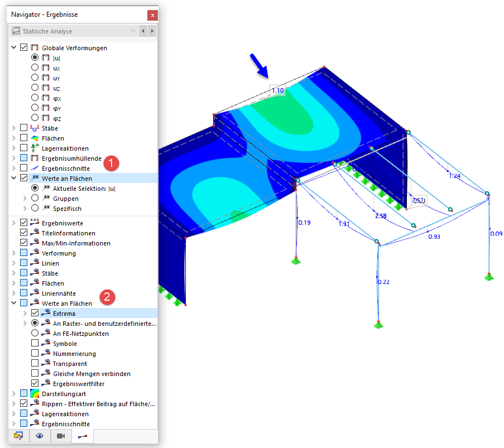504x448 pixels.
Task: Click the 1.10 extreme value label
Action: pos(278,90)
